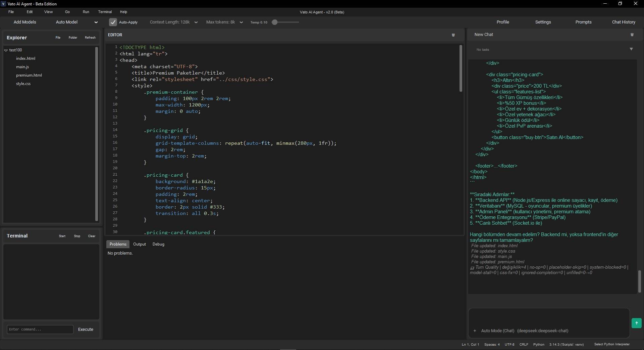Viewport: 644px width, 350px height.
Task: Click Select Python Interpreter in the status bar
Action: click(x=612, y=344)
